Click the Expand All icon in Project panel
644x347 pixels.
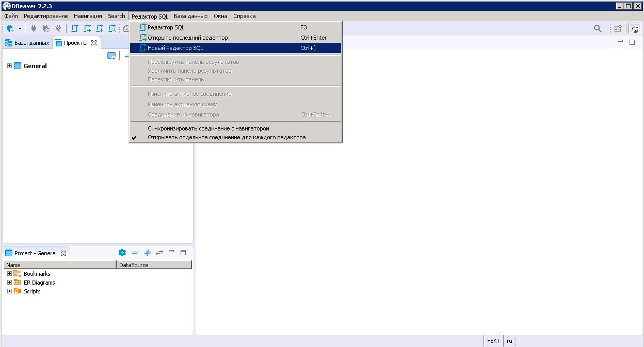pos(147,253)
